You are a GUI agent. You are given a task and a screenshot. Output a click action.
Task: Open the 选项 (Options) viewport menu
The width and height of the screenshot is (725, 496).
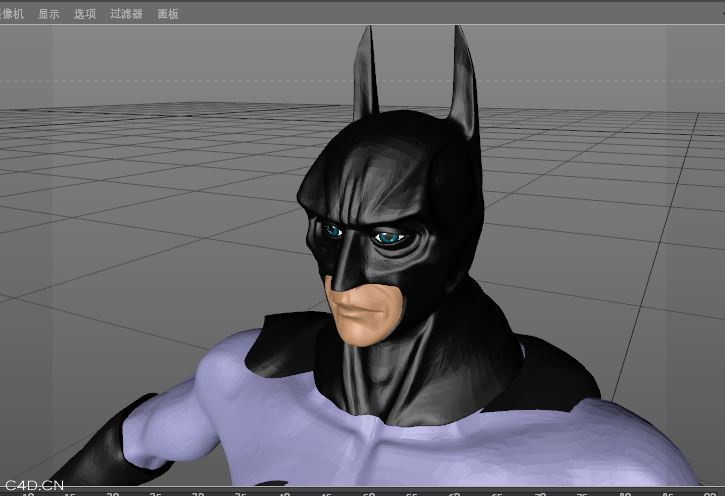(85, 14)
